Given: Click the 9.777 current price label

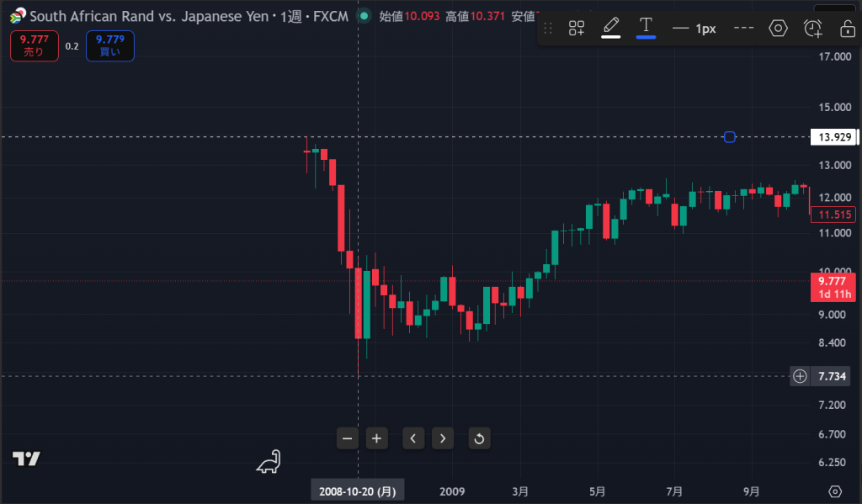Looking at the screenshot, I should point(833,288).
